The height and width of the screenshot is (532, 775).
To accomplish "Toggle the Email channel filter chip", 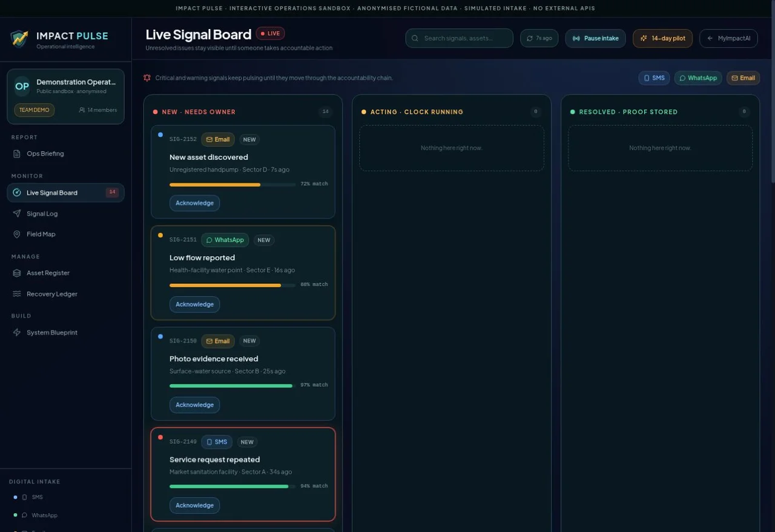I will [x=743, y=78].
